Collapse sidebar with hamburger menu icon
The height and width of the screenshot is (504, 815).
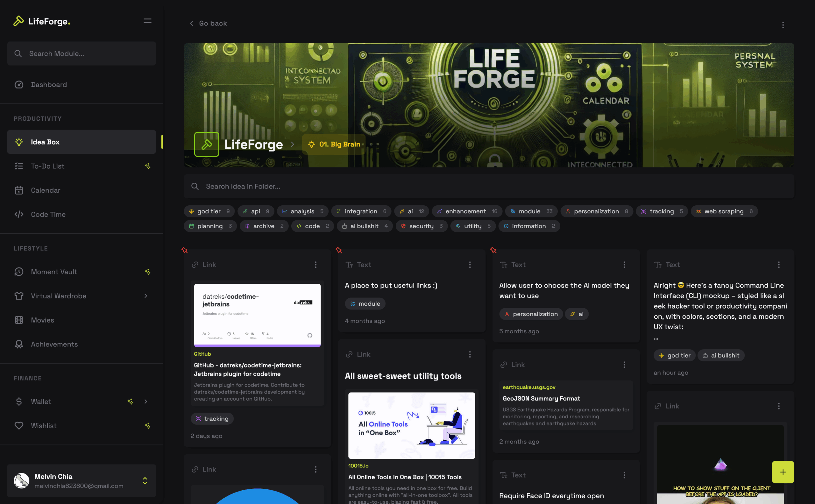click(x=147, y=21)
